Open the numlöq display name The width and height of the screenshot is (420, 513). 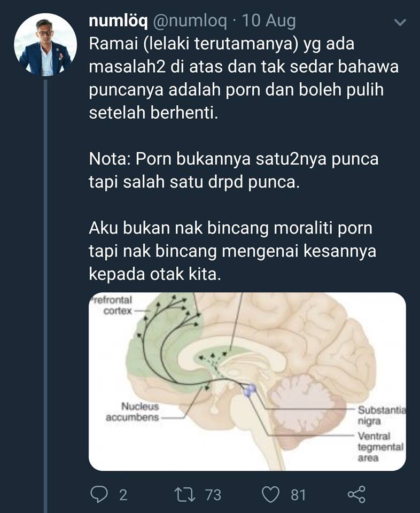click(x=119, y=21)
